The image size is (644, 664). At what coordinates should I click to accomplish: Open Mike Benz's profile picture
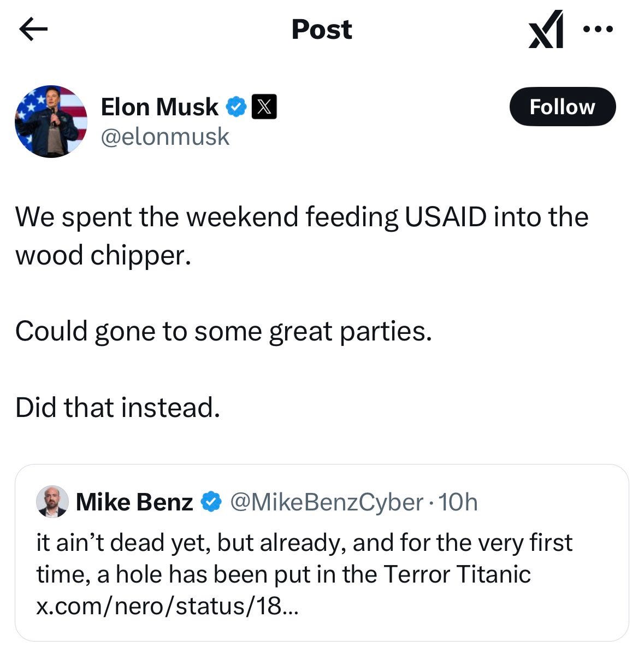(x=52, y=501)
